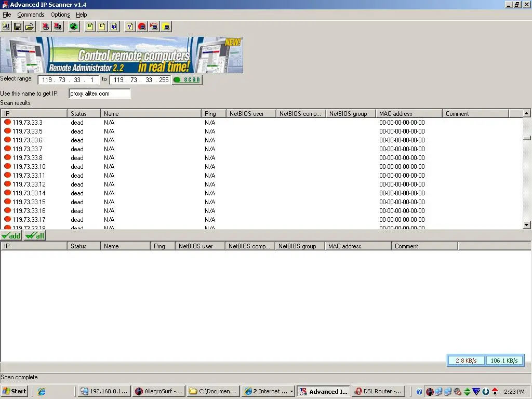Click the lower list Comment column header
The image size is (532, 399).
424,246
